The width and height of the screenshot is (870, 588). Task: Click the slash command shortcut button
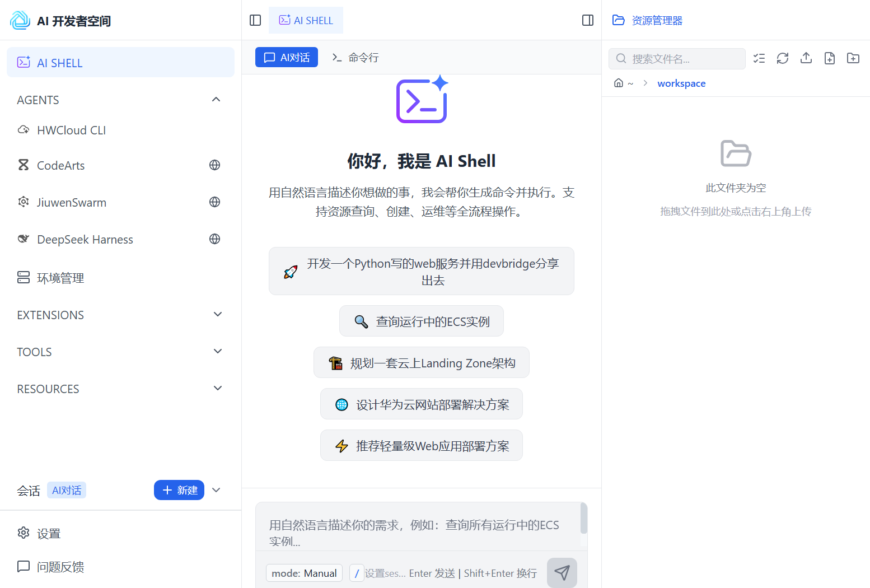(x=357, y=573)
